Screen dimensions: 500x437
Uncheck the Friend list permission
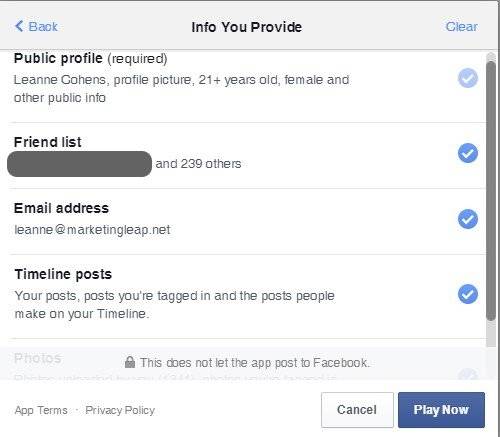[468, 153]
